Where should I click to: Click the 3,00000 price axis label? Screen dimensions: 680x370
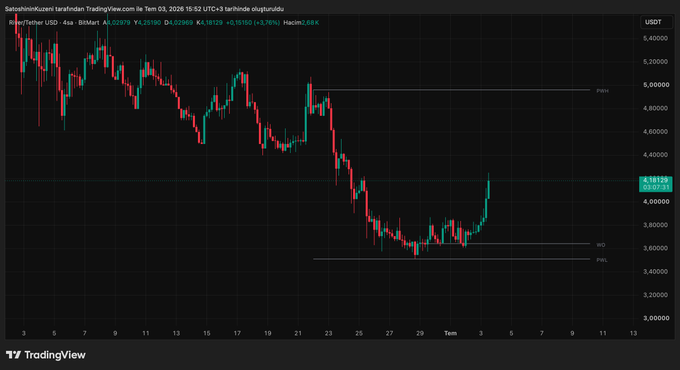tap(655, 318)
